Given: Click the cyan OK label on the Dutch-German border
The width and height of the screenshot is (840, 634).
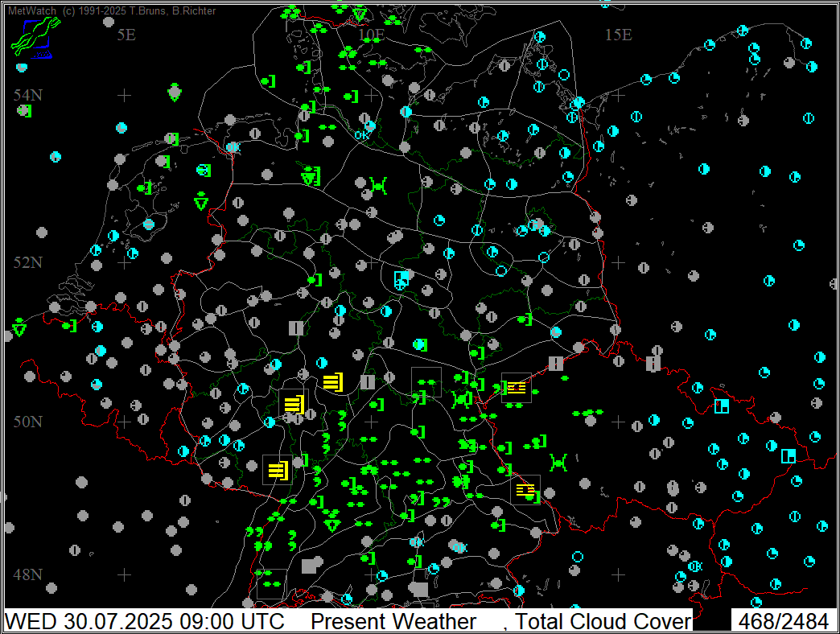Looking at the screenshot, I should tap(233, 146).
